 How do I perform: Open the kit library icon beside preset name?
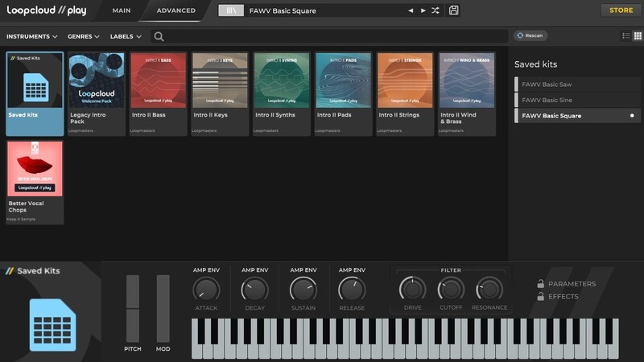tap(231, 10)
